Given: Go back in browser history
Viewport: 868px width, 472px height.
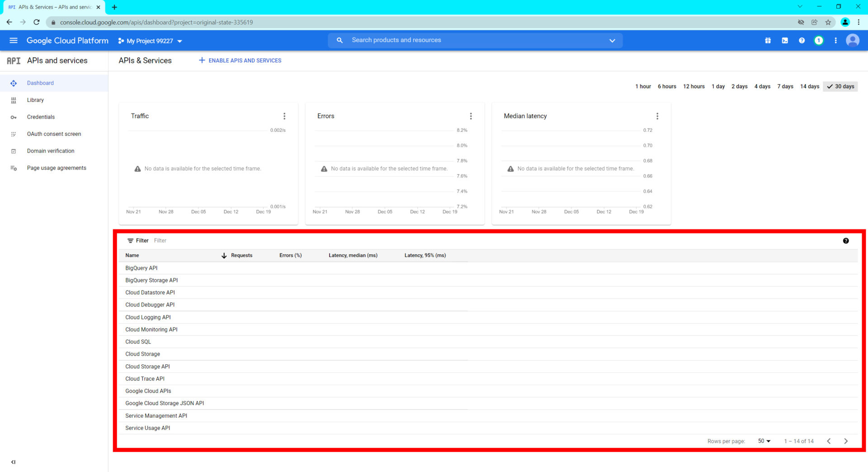Looking at the screenshot, I should 9,22.
